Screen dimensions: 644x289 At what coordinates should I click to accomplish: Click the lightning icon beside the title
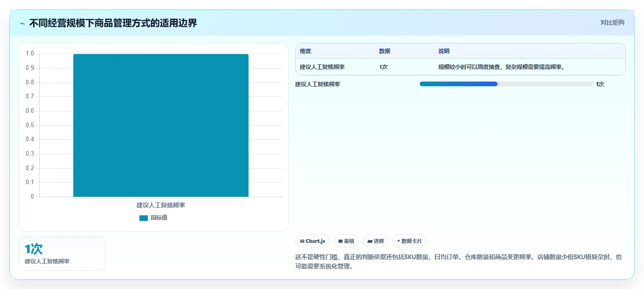(x=22, y=23)
